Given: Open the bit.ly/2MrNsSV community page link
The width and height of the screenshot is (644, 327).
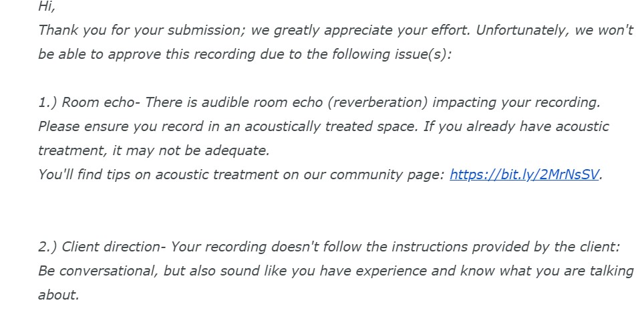Looking at the screenshot, I should (x=524, y=175).
